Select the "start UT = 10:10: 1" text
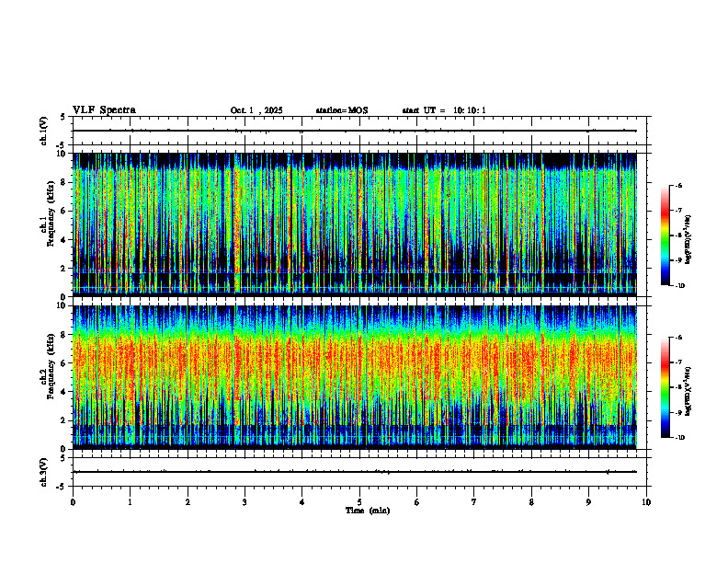Viewport: 728px width, 563px height. (x=444, y=110)
